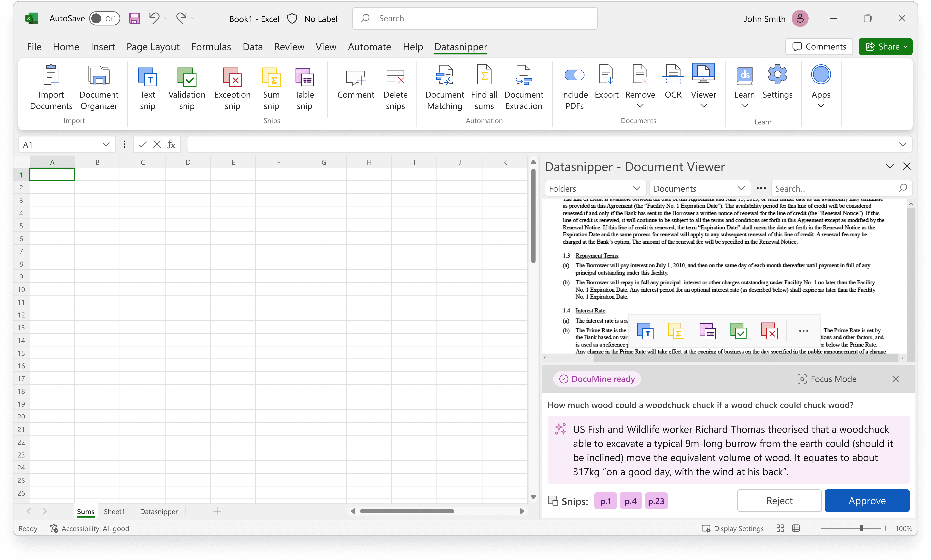Approve the DocuMine answer

[x=867, y=501]
